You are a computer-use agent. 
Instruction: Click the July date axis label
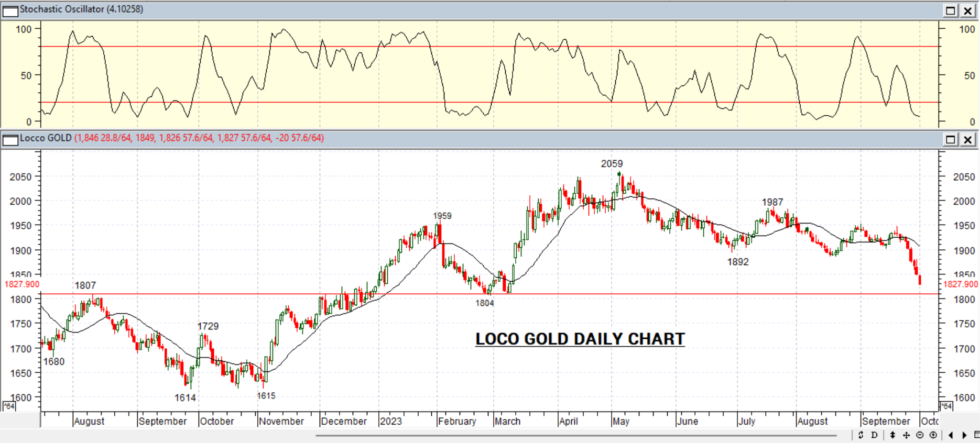747,422
